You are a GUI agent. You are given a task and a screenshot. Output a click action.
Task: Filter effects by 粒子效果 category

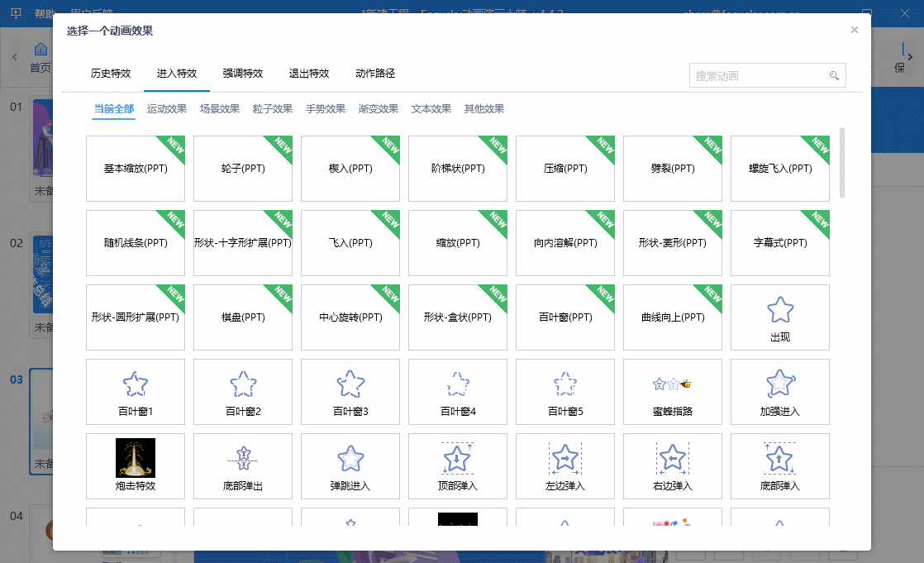pos(273,108)
